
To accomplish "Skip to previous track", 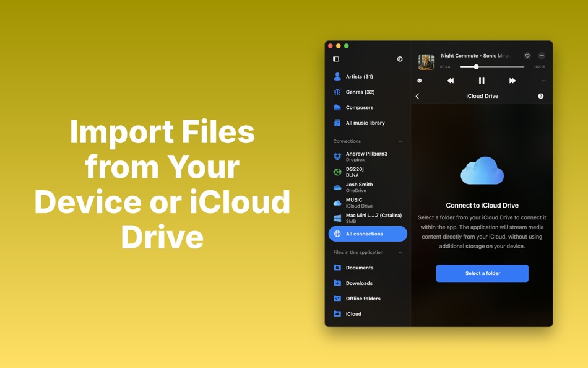I will coord(451,81).
